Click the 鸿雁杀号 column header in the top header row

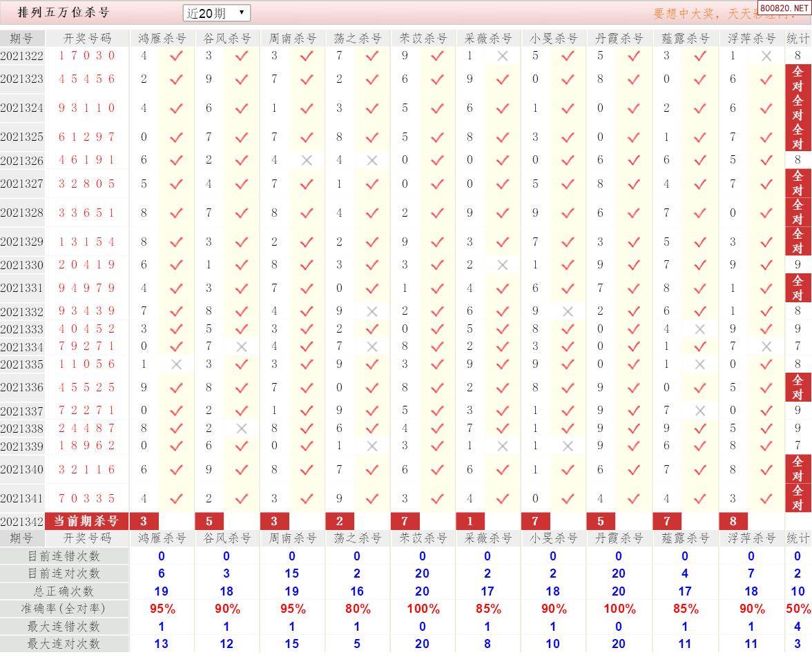pyautogui.click(x=162, y=39)
